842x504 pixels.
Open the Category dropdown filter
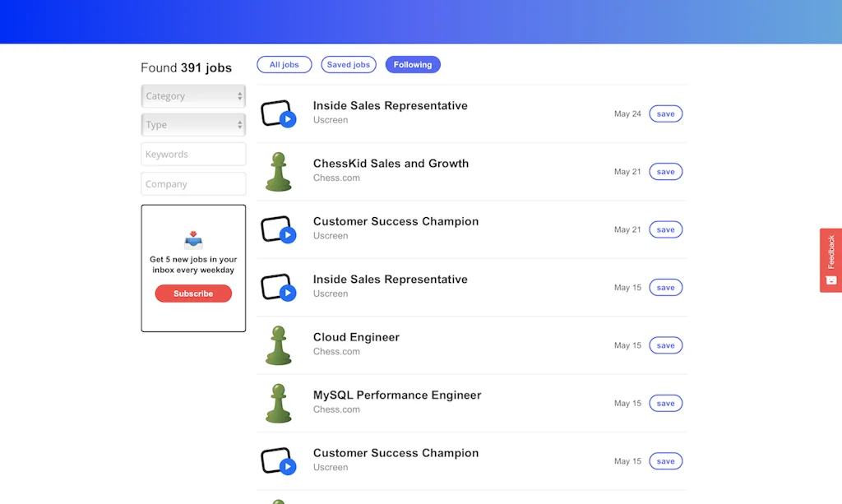(x=193, y=96)
